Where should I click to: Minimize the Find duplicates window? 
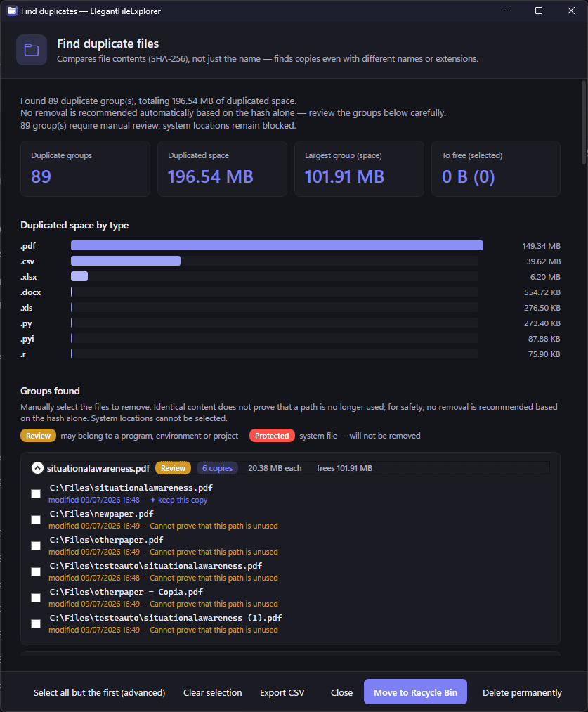pos(507,11)
